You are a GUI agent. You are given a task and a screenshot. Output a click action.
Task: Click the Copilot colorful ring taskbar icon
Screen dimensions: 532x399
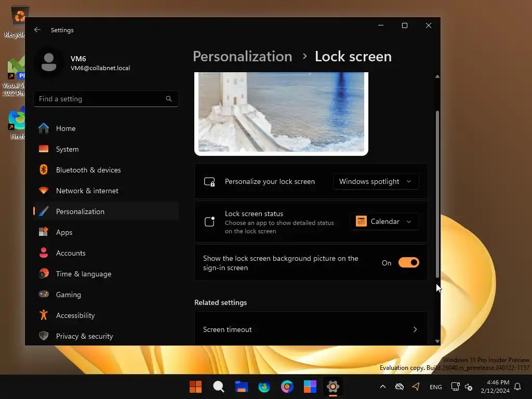[287, 387]
